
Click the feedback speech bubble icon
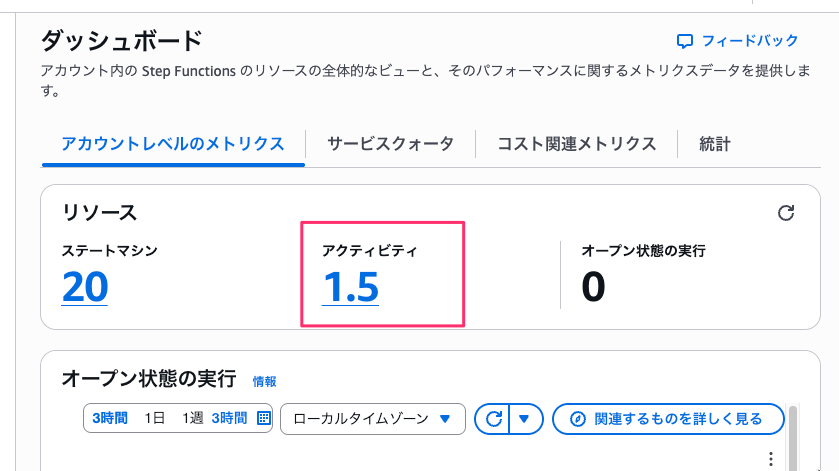point(685,41)
